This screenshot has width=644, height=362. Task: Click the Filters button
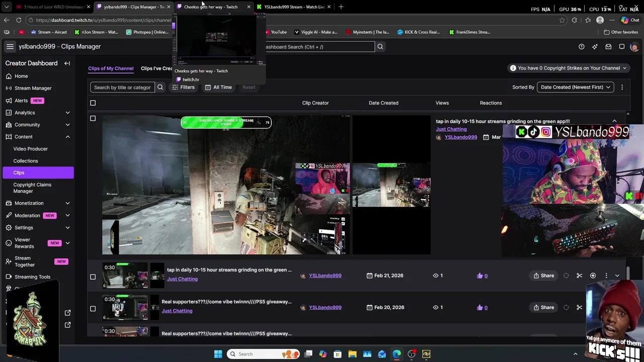point(183,87)
